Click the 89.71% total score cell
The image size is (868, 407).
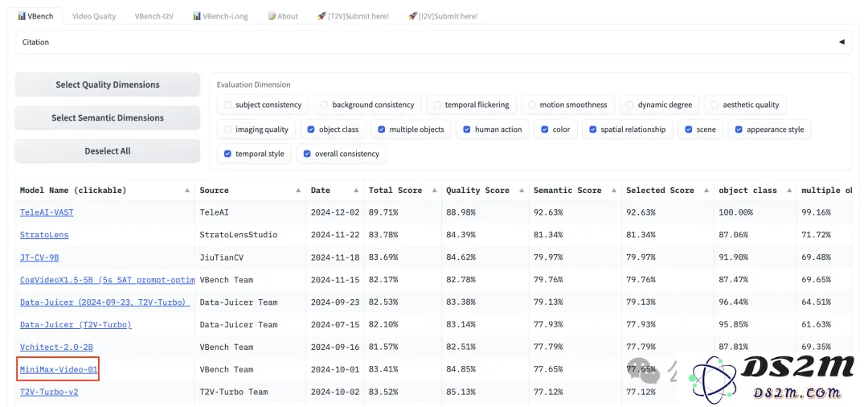pos(403,212)
